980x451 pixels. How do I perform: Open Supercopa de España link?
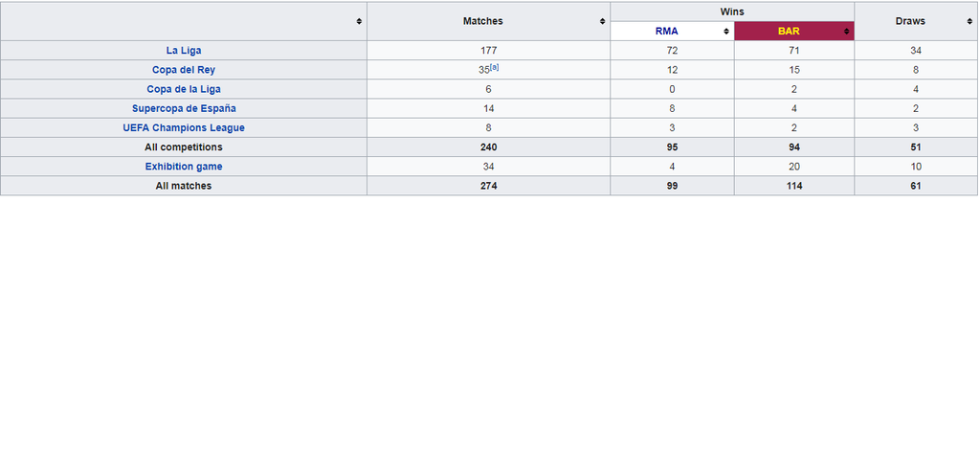pos(184,108)
